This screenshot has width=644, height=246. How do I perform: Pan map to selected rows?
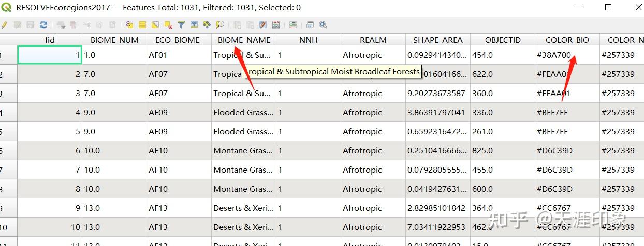207,24
